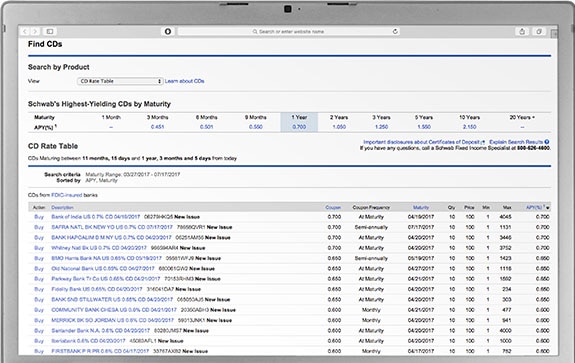Image resolution: width=575 pixels, height=363 pixels.
Task: Buy the Fidelity Bank CD
Action: point(39,289)
